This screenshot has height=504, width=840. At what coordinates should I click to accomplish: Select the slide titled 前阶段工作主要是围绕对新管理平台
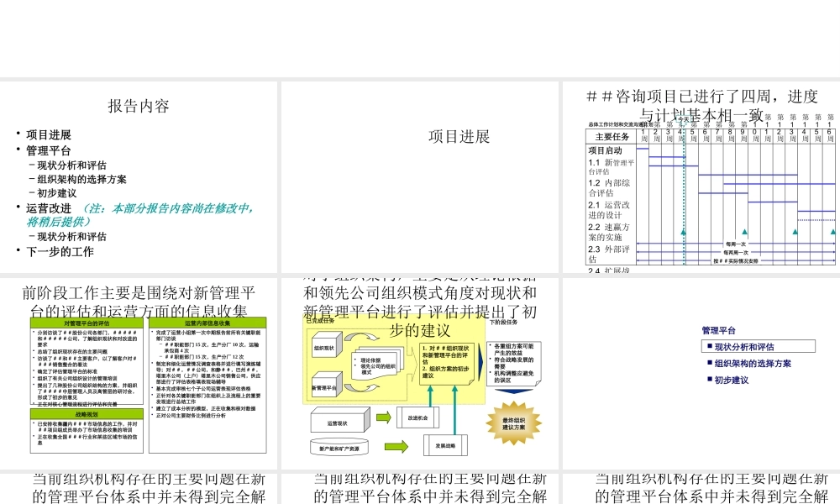(139, 373)
